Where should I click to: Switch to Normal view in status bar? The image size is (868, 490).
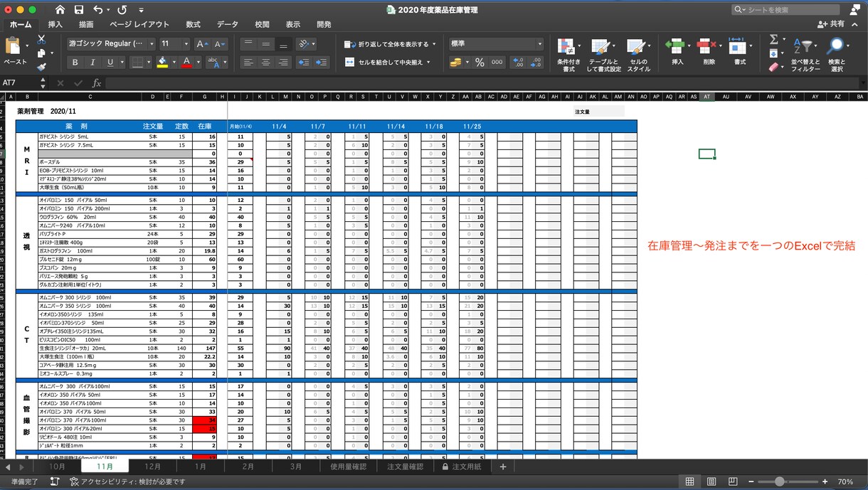(689, 481)
